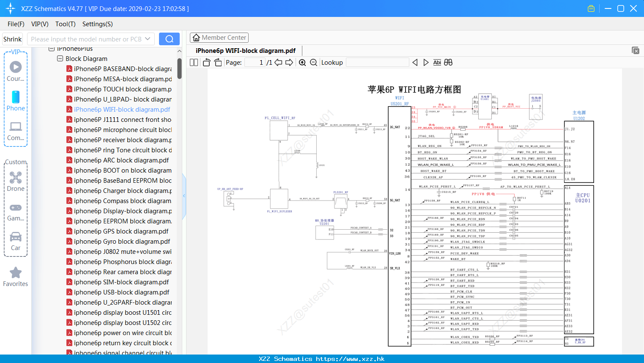Open the Courses sidebar icon
This screenshot has width=644, height=363.
click(x=16, y=71)
